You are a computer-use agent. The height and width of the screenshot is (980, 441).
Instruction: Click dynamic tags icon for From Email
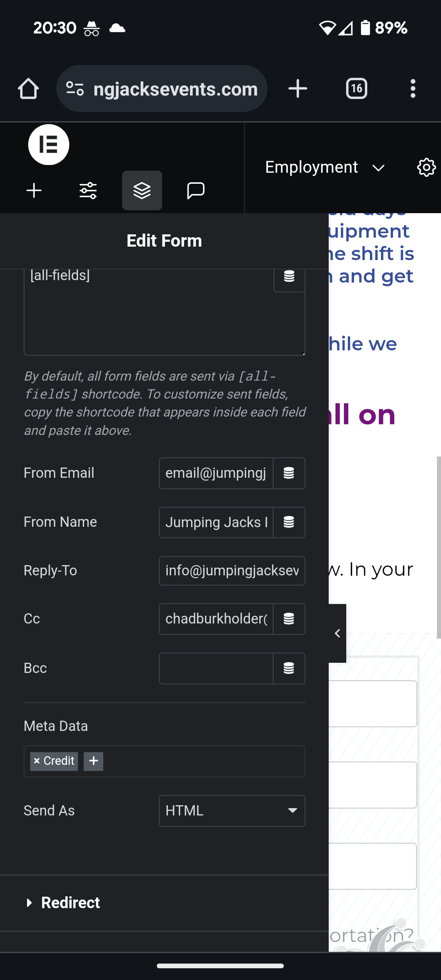click(289, 473)
